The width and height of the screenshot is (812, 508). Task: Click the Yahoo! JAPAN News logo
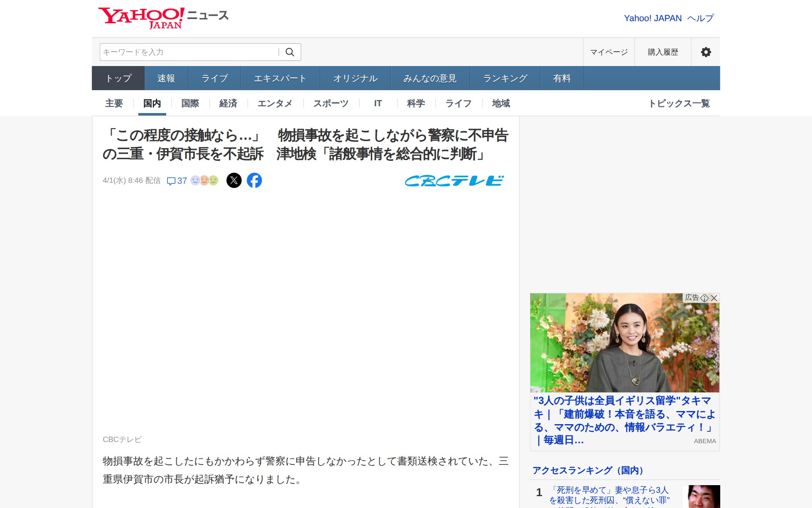pyautogui.click(x=163, y=18)
